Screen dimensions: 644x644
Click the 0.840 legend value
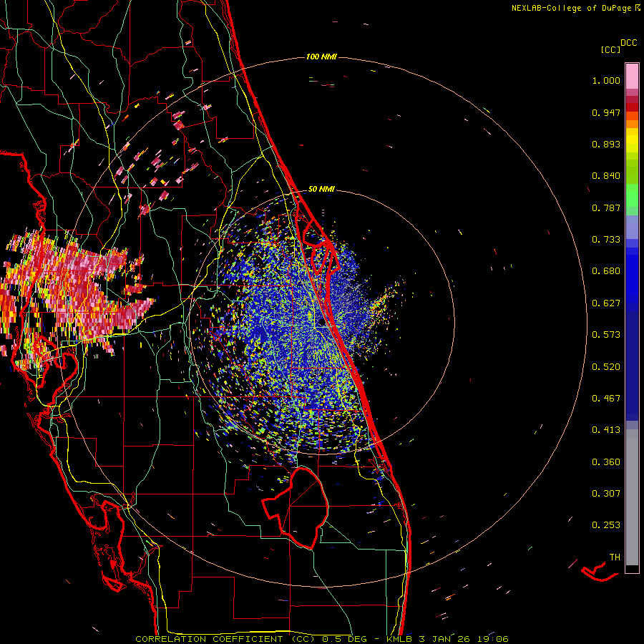606,176
